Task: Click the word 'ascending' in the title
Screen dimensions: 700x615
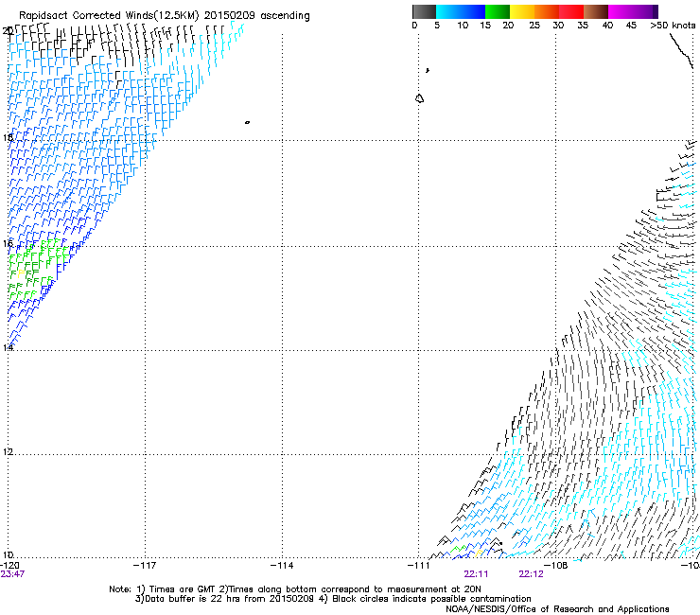Action: click(x=285, y=16)
